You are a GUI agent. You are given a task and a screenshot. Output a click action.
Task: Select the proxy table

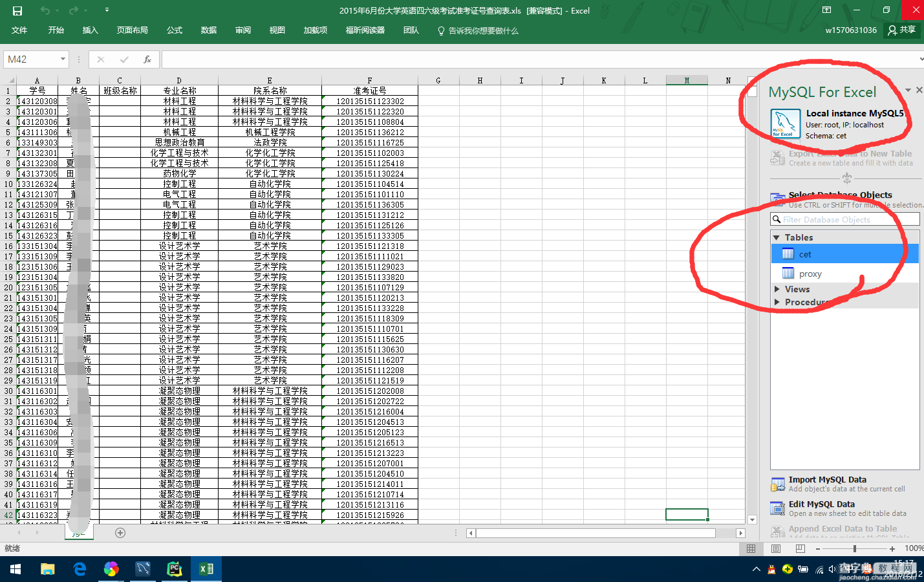[844, 274]
